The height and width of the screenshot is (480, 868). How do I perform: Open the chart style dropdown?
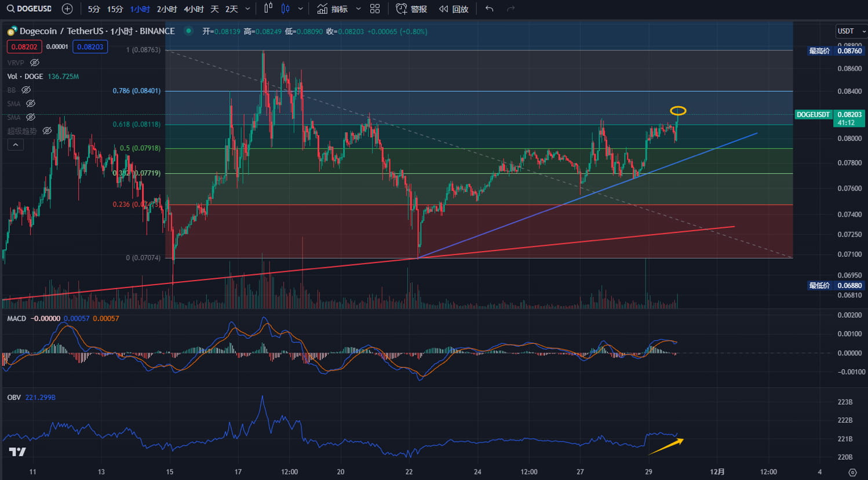(x=300, y=9)
